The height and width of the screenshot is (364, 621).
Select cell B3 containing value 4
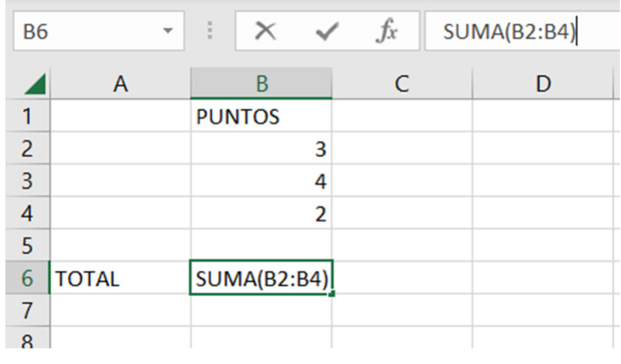tap(262, 181)
